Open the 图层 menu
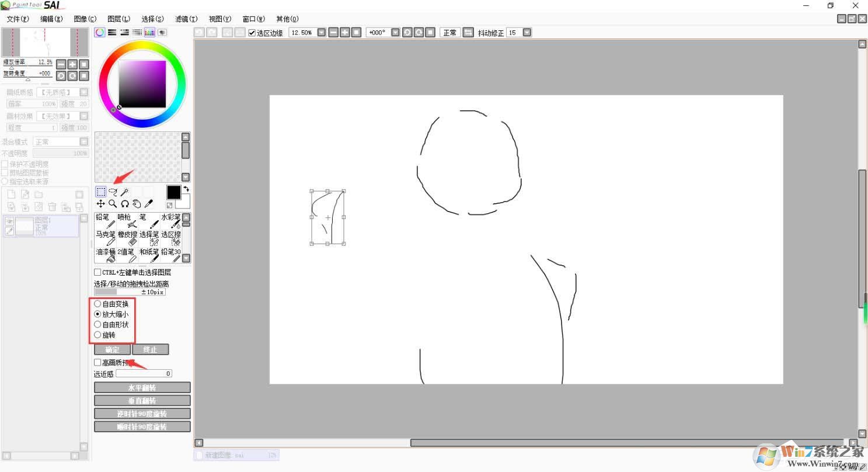 pyautogui.click(x=119, y=19)
